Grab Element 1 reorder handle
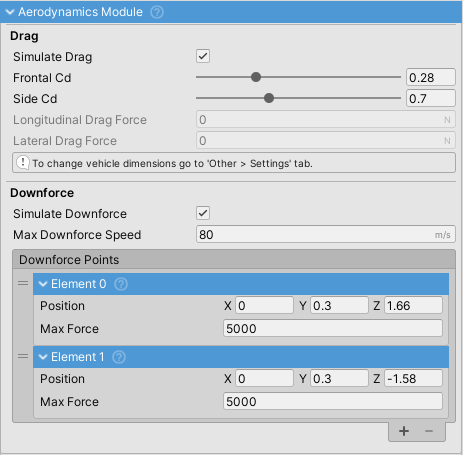Image resolution: width=463 pixels, height=455 pixels. tap(23, 356)
